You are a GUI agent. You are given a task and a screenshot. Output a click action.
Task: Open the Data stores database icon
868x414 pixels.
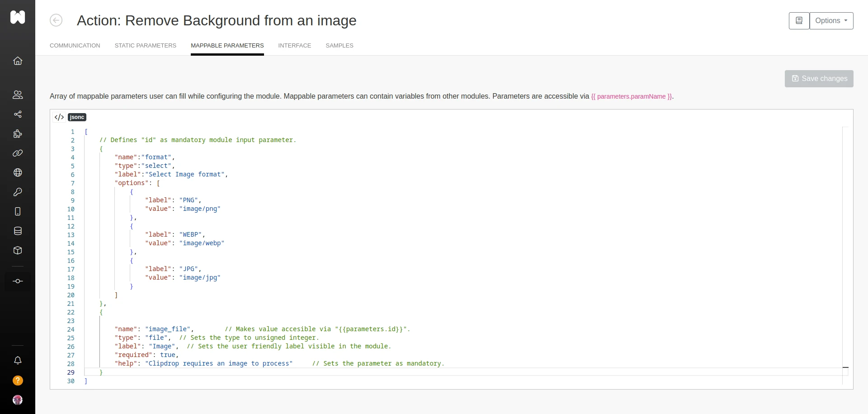click(18, 231)
